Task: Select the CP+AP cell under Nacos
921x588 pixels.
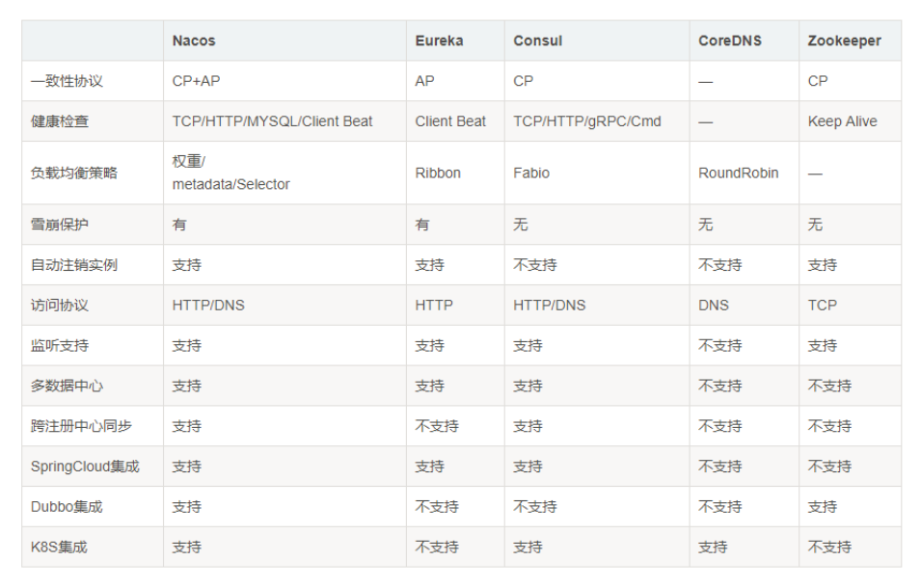Action: point(196,81)
